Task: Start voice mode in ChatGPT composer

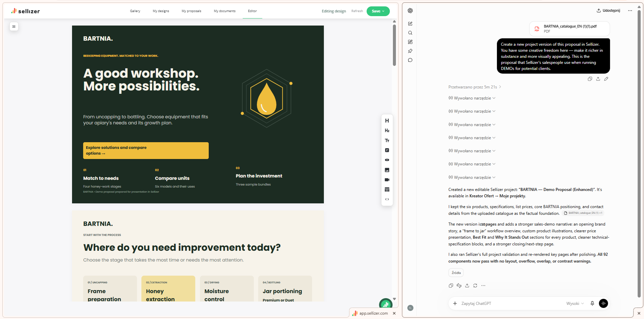Action: [x=603, y=304]
